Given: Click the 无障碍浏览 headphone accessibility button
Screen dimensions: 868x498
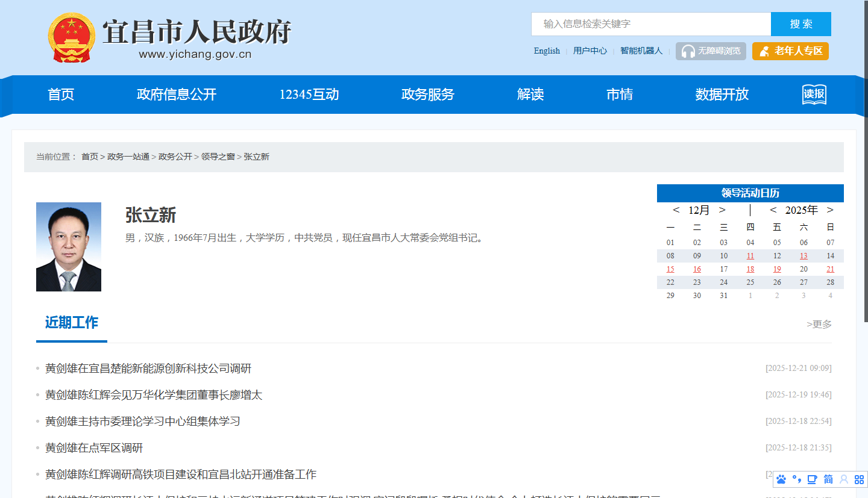Looking at the screenshot, I should coord(711,51).
